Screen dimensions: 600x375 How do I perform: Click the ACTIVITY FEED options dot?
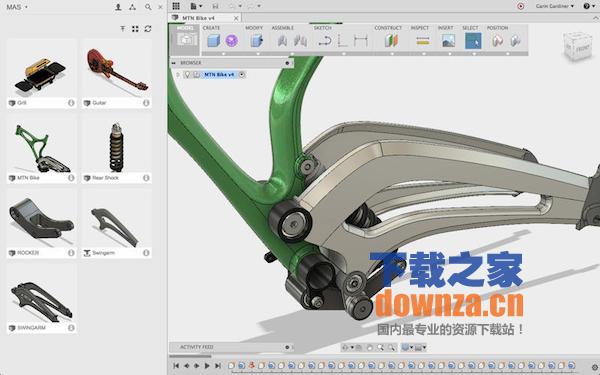point(287,347)
